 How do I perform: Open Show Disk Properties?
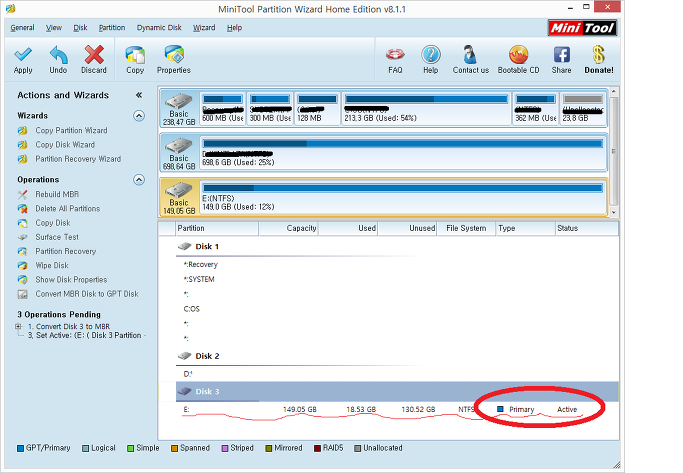pyautogui.click(x=71, y=280)
